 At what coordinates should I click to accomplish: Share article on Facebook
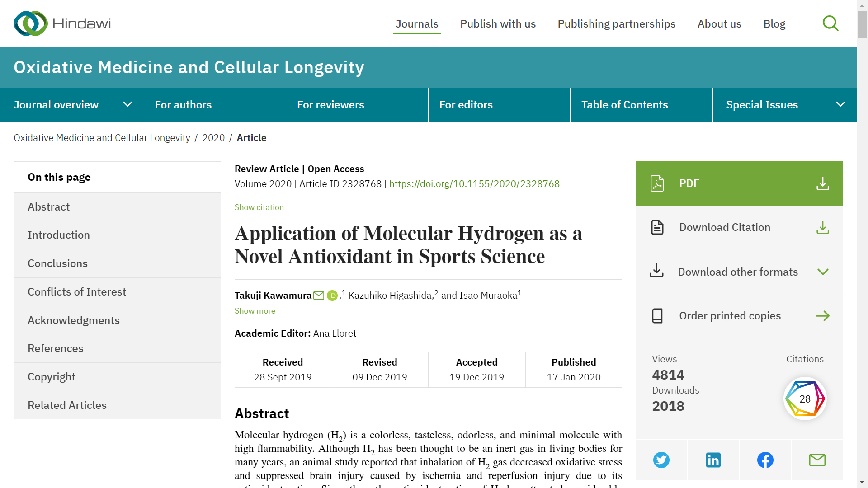[x=765, y=460]
